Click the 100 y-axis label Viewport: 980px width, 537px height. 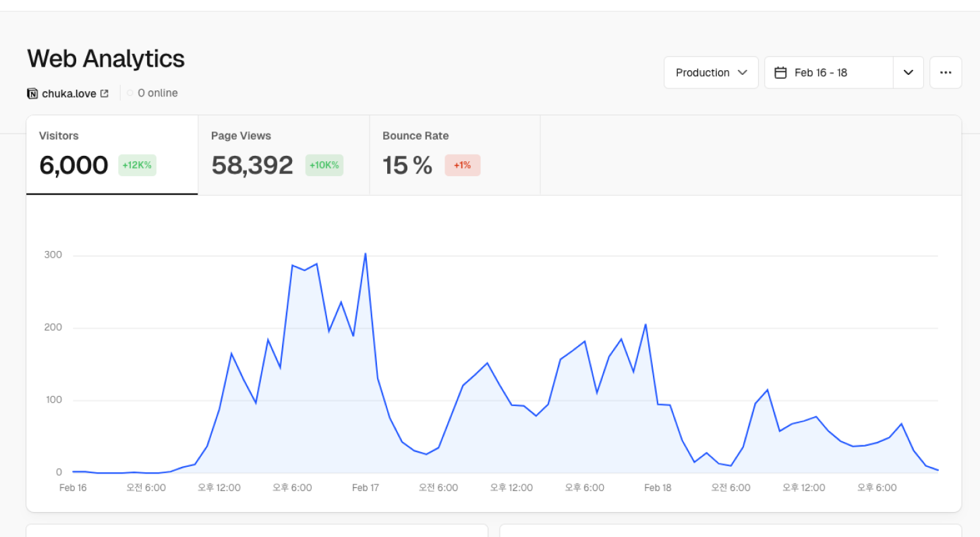53,400
